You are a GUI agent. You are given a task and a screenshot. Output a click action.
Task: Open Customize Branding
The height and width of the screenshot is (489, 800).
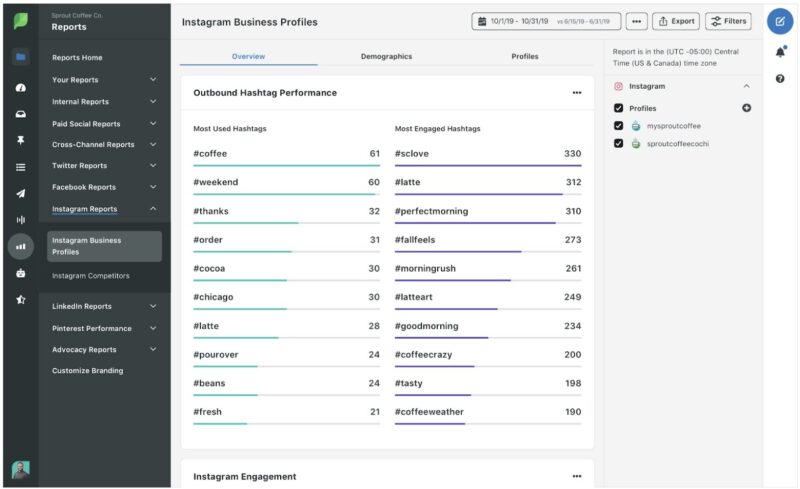[x=87, y=371]
